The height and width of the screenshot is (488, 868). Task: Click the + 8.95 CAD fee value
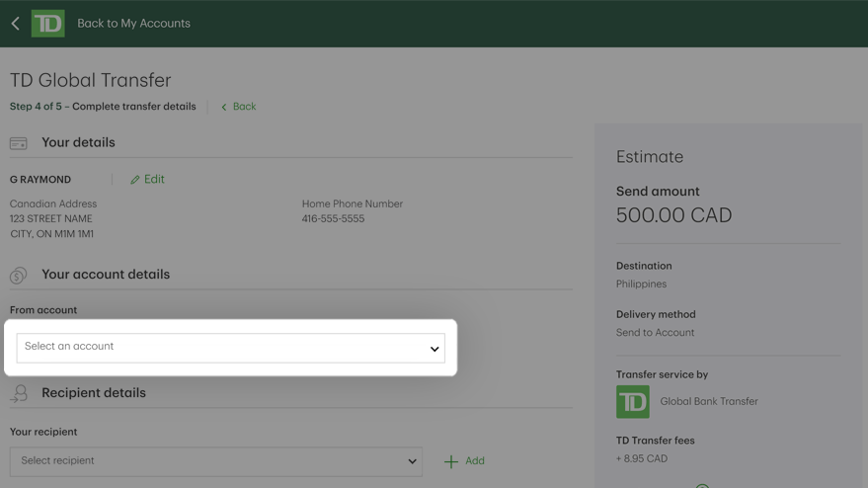[x=642, y=458]
